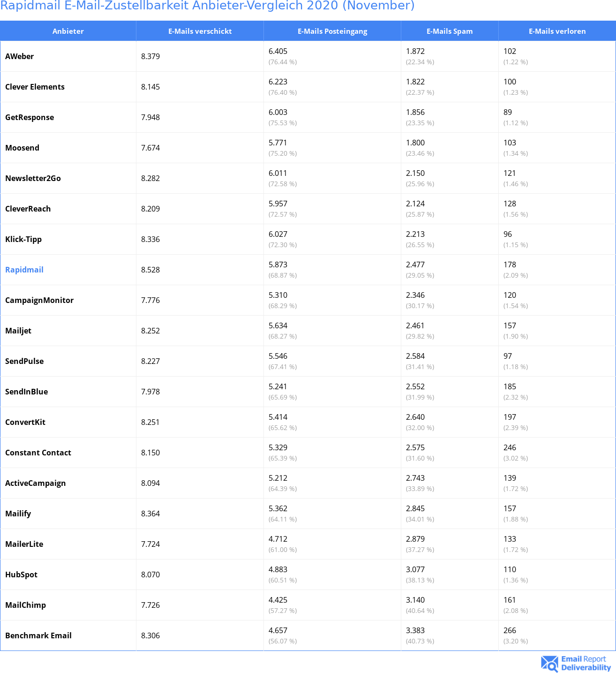Click the Klick-Tipp provider name
The height and width of the screenshot is (673, 616).
pos(23,239)
